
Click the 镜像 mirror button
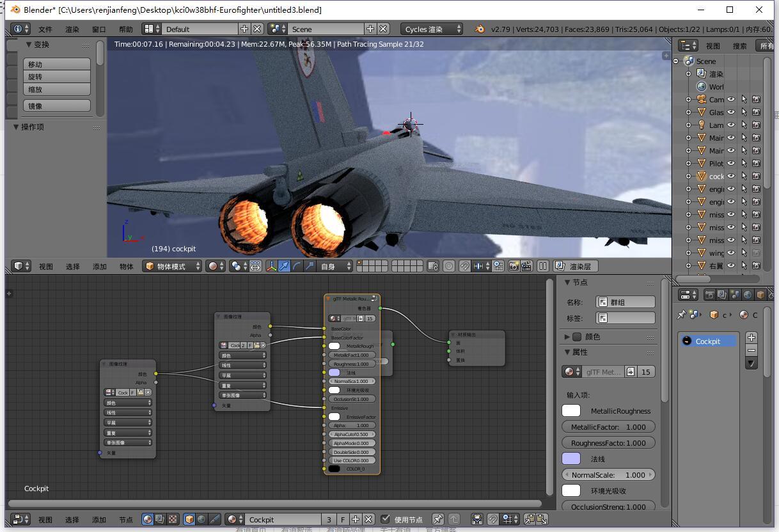(57, 106)
